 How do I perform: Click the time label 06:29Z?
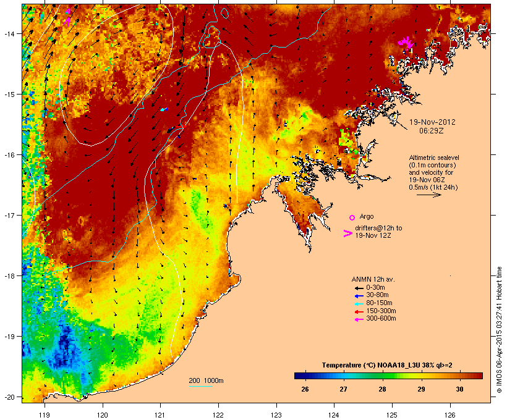click(x=432, y=131)
